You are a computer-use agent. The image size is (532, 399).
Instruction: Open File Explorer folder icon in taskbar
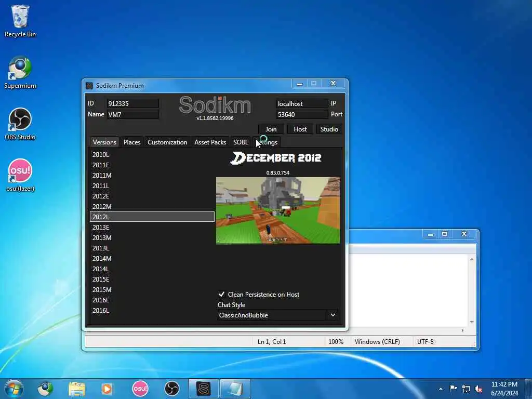pos(77,389)
